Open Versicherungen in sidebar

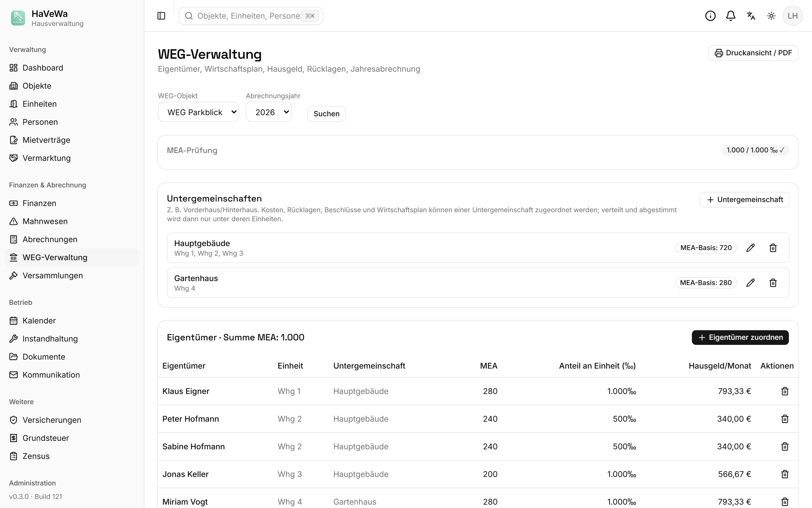pyautogui.click(x=72, y=420)
